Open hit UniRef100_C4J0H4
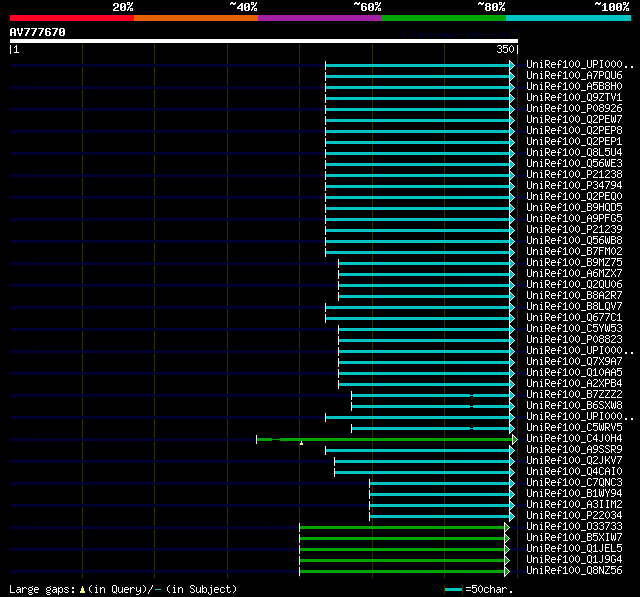Screen dimensions: 640x597 (x=574, y=439)
